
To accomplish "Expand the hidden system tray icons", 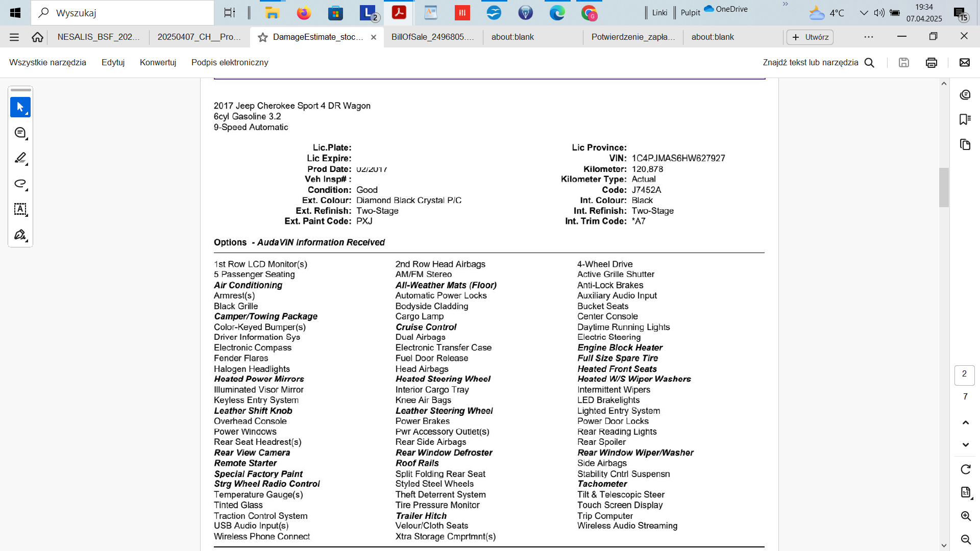I will pyautogui.click(x=864, y=13).
